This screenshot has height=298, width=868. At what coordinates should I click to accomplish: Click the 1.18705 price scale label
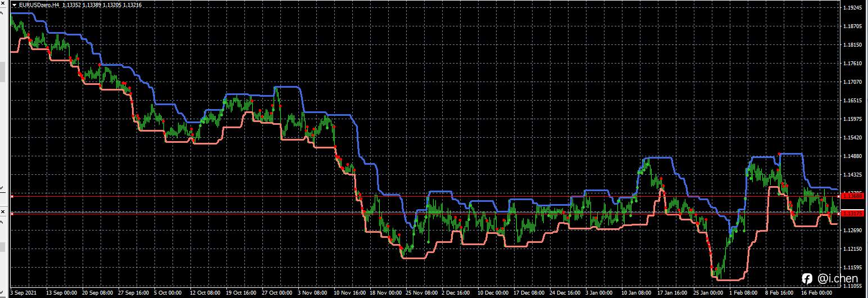point(852,26)
